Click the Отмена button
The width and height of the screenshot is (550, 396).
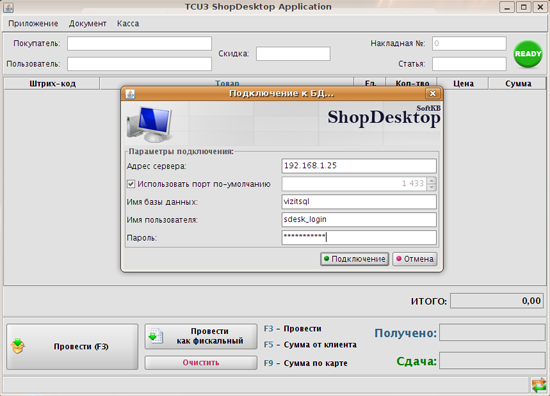(x=415, y=259)
